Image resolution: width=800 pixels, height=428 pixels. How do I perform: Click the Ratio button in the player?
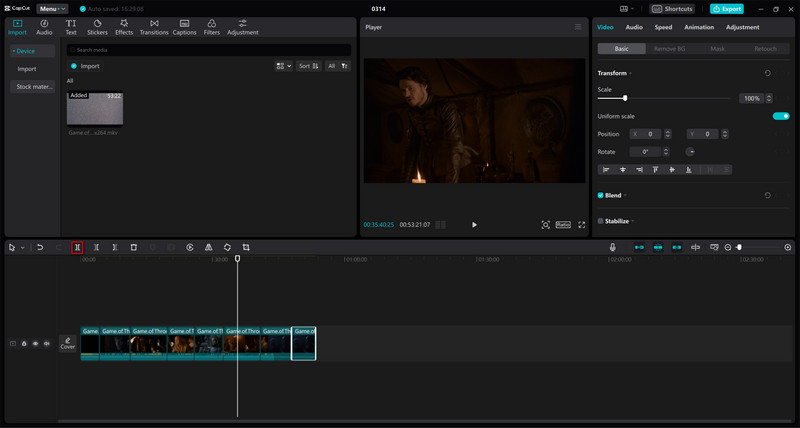(x=563, y=224)
